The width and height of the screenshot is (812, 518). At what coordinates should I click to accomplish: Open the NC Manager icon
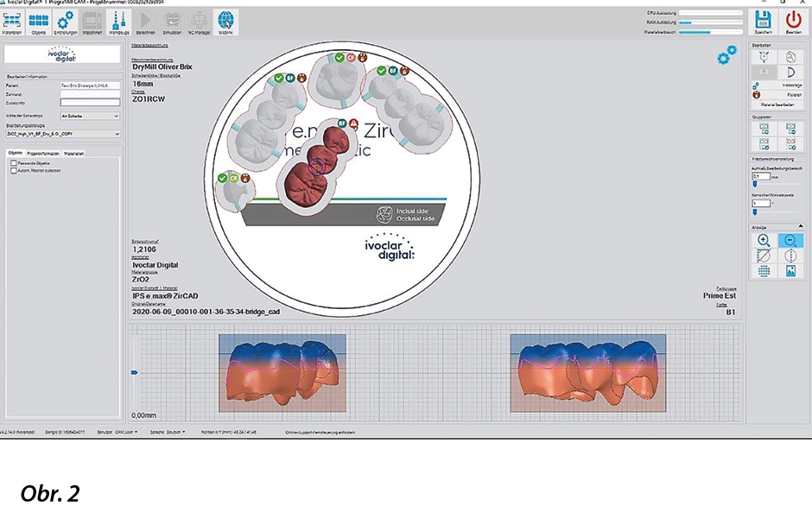(199, 23)
